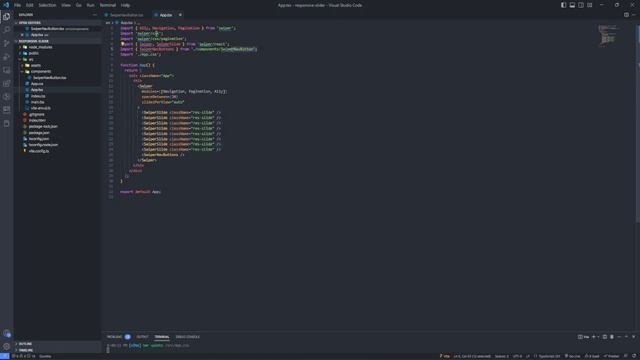Open the launch profile dropdown arrow
This screenshot has width=640, height=360.
tap(598, 337)
